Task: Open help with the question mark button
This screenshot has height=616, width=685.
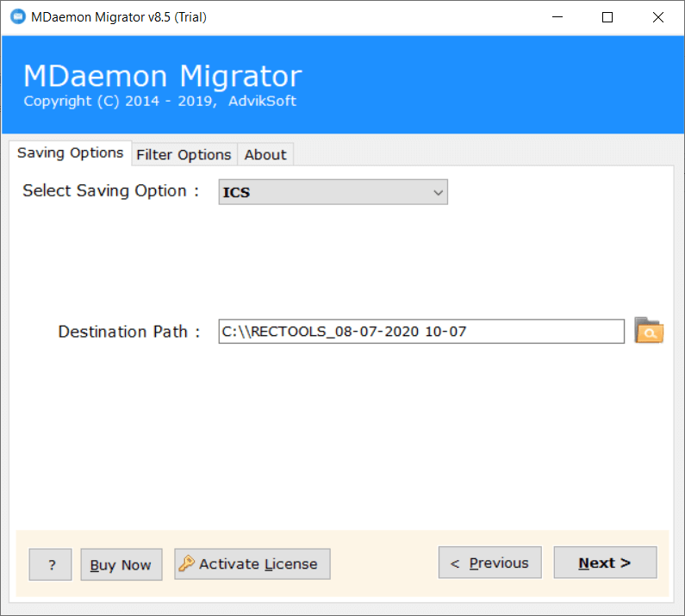Action: click(50, 564)
